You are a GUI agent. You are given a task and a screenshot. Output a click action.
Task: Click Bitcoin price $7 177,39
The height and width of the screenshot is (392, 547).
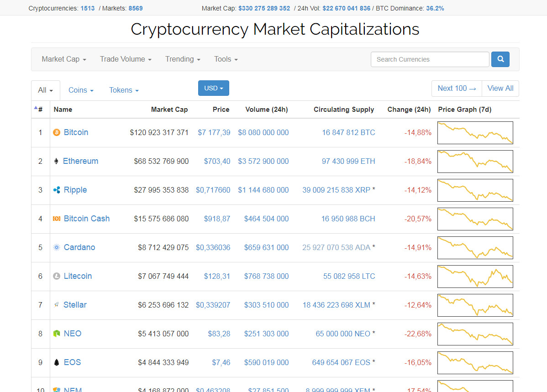(x=214, y=132)
